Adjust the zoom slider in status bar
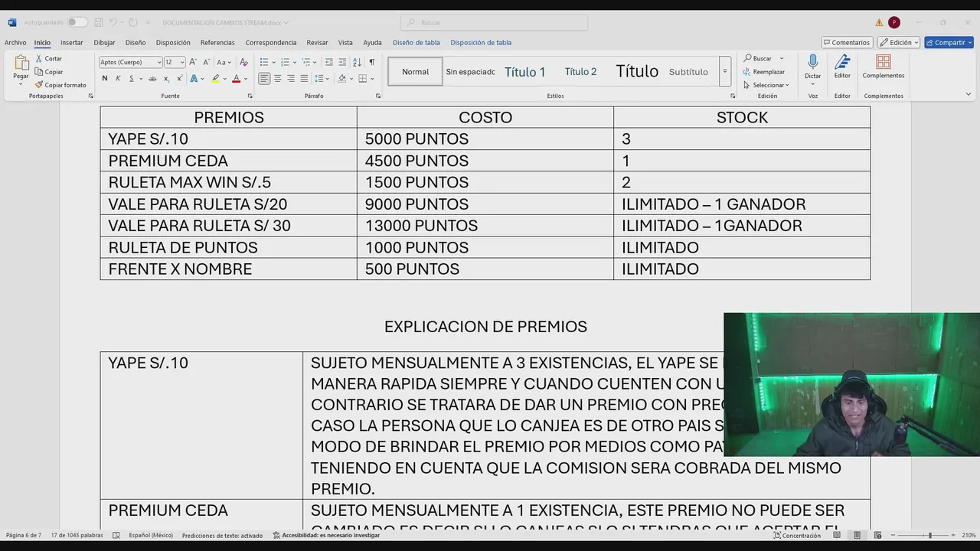980x551 pixels. coord(929,536)
